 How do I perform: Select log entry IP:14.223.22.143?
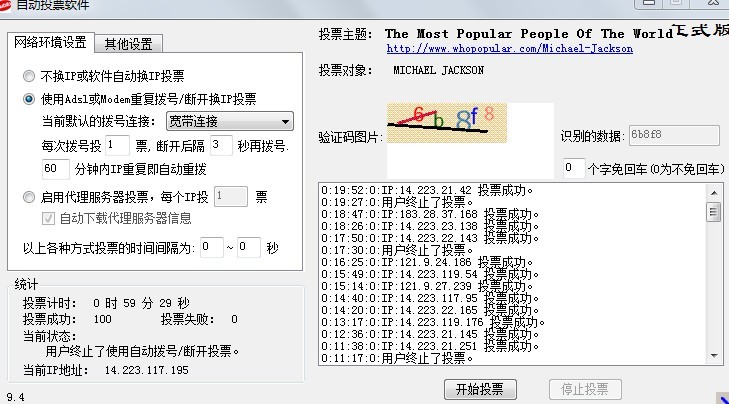click(x=430, y=238)
